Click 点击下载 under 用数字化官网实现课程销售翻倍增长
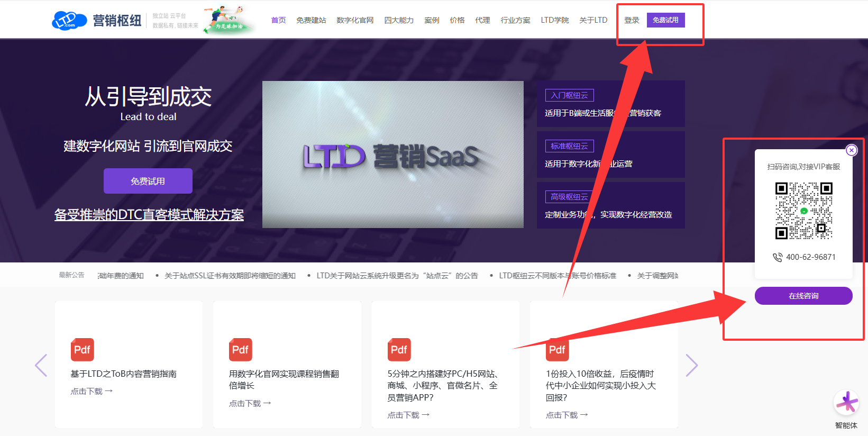Viewport: 868px width, 436px height. pyautogui.click(x=250, y=404)
